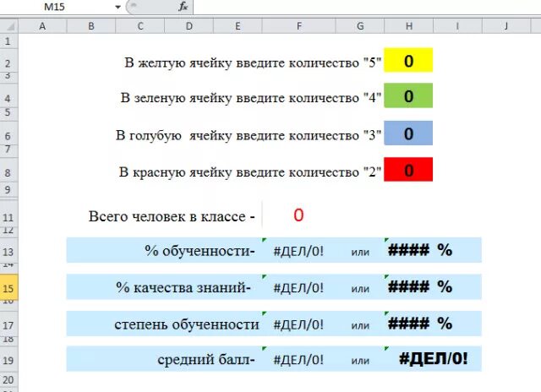Click #### % cell in % обученности row
The height and width of the screenshot is (392, 541).
pyautogui.click(x=420, y=249)
